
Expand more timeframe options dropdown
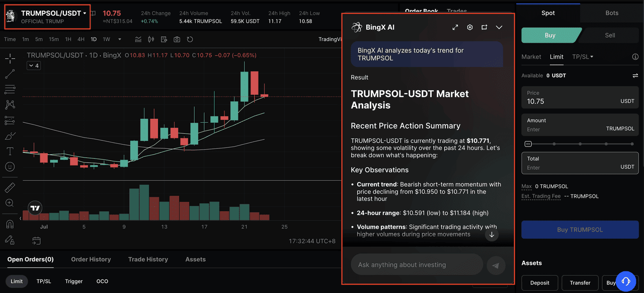point(120,39)
